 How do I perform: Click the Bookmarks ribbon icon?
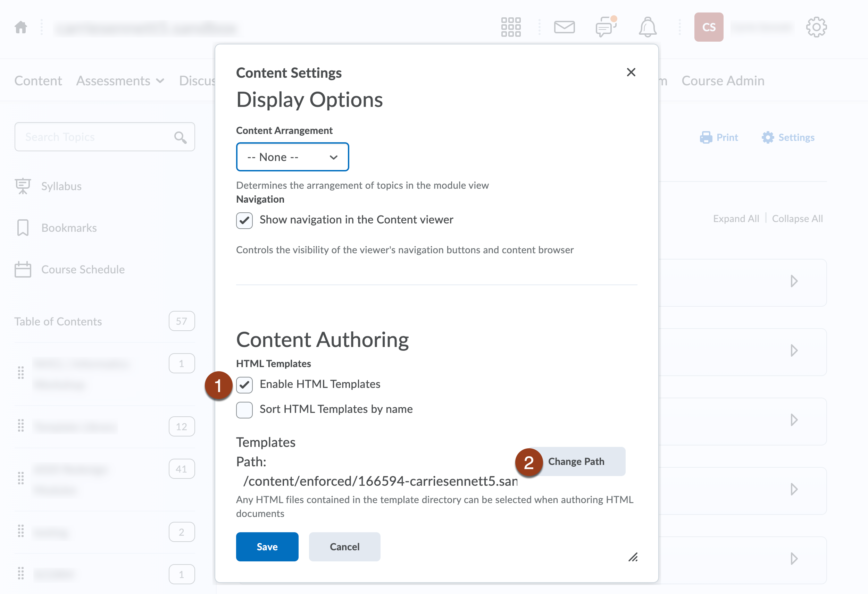coord(23,227)
